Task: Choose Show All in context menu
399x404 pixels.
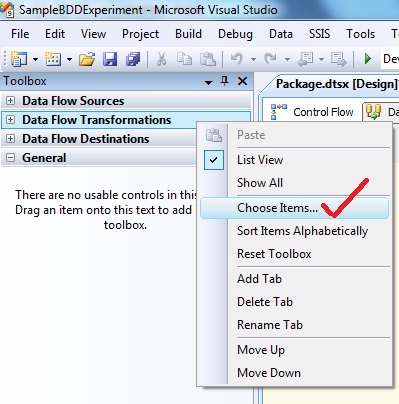Action: click(x=295, y=183)
